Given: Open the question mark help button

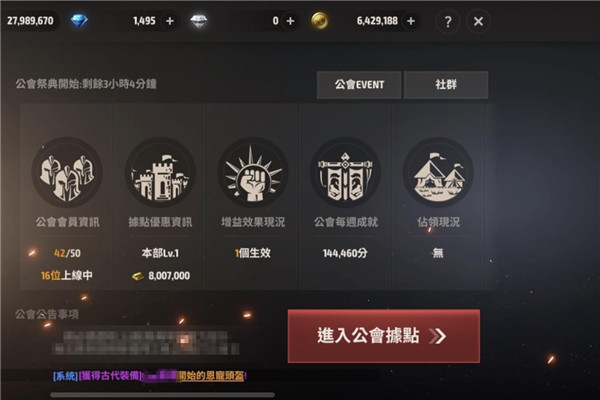Looking at the screenshot, I should 448,21.
